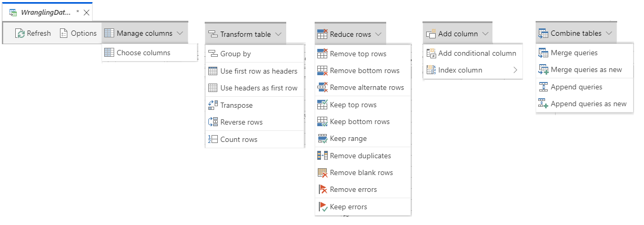Click the Refresh icon

[20, 33]
